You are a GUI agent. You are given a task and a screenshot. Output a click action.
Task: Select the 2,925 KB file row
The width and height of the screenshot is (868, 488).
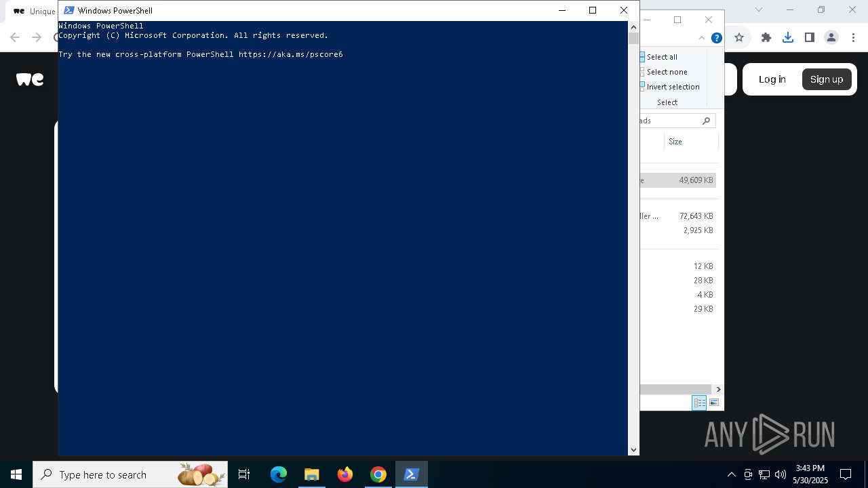click(678, 230)
